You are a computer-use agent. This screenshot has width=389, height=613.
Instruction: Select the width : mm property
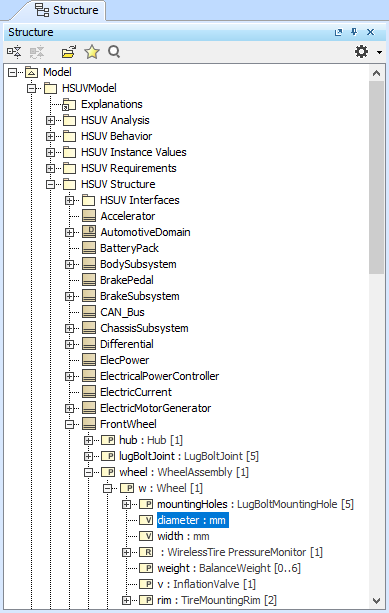coord(183,536)
